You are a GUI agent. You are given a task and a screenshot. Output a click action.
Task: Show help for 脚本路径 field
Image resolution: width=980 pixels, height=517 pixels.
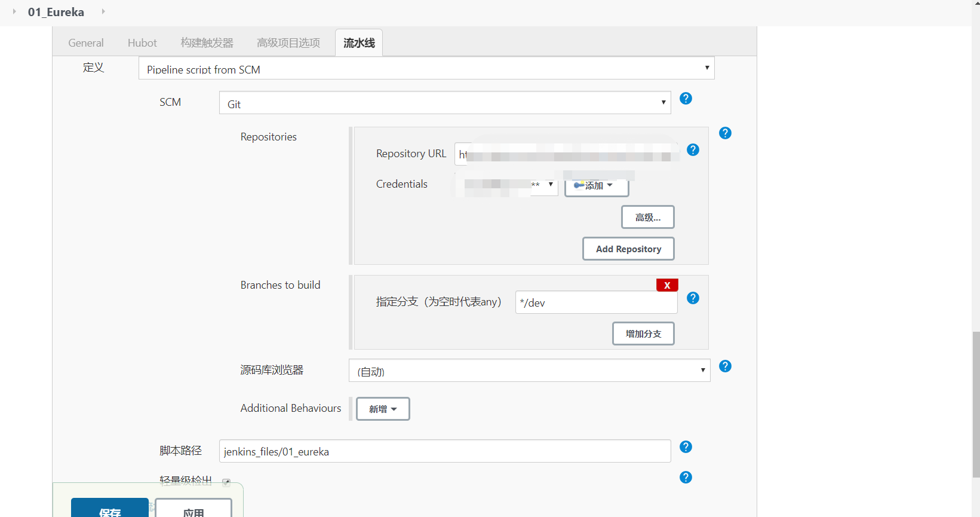686,447
